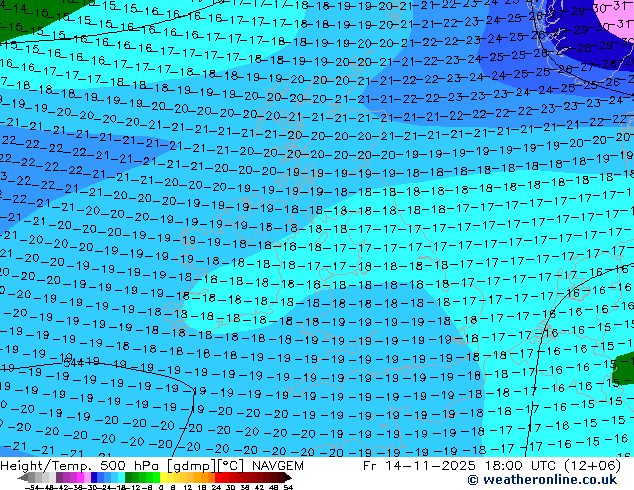634x490 pixels.
Task: Click the 544 contour height label
Action: point(74,362)
